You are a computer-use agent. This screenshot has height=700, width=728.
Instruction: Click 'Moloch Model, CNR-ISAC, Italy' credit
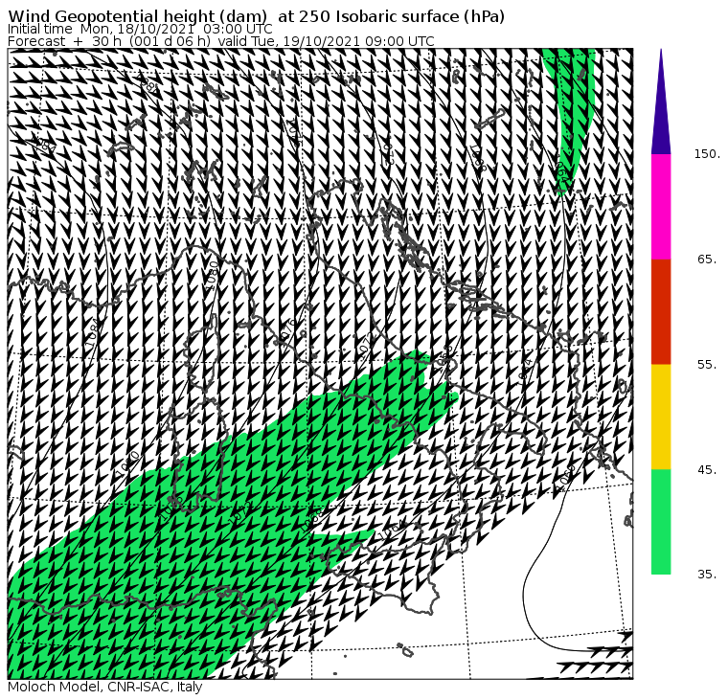[x=105, y=687]
